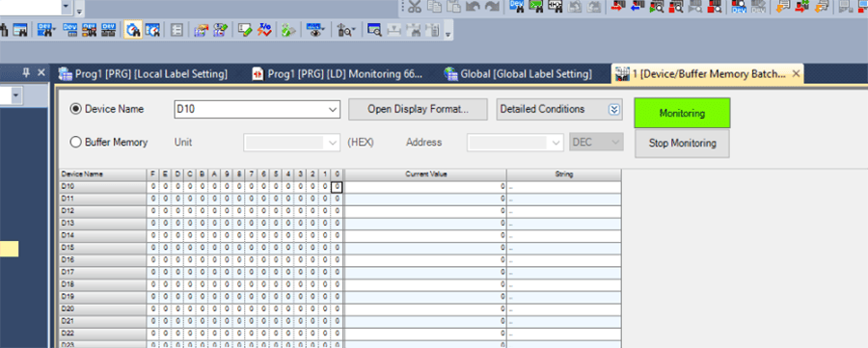This screenshot has height=348, width=868.
Task: Click the bit F column header
Action: click(x=153, y=174)
